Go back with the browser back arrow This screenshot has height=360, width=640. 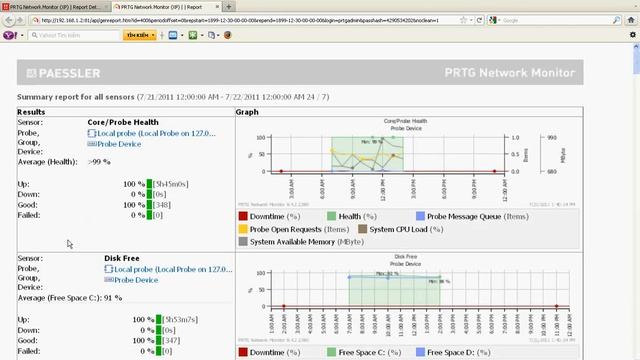(9, 20)
